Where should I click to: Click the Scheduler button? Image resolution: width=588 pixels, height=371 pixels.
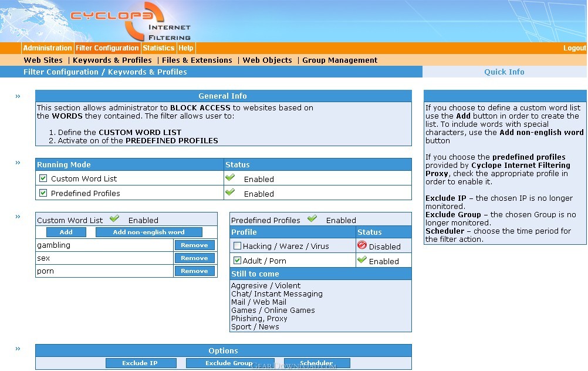[x=317, y=363]
